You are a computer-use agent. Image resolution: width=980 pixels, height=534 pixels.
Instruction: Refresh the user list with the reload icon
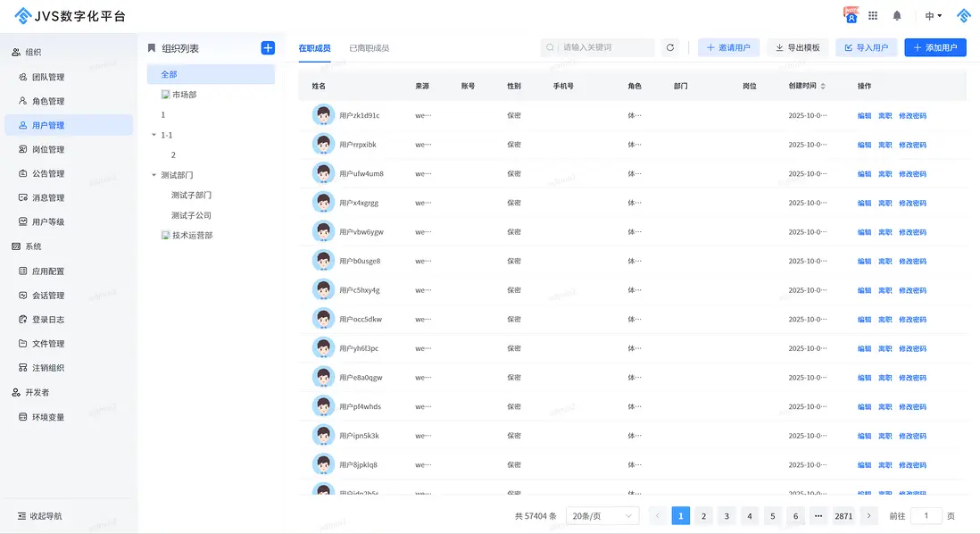pyautogui.click(x=670, y=47)
